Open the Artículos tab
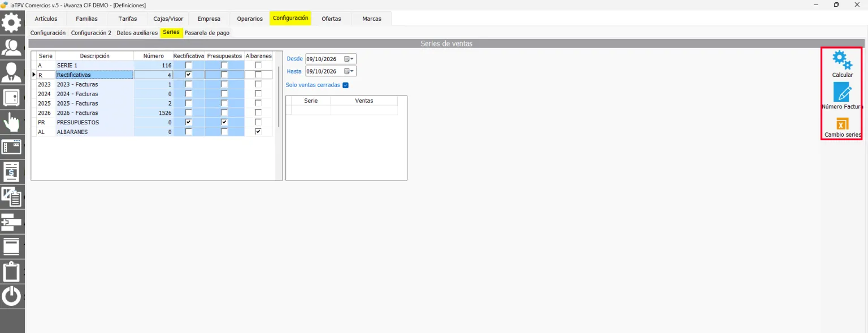868x333 pixels. [x=46, y=19]
